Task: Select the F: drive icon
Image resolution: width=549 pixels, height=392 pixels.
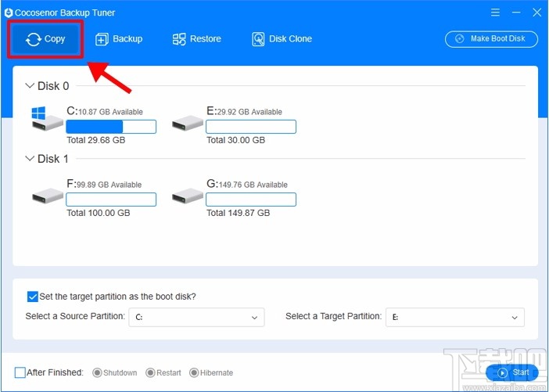Action: point(48,196)
